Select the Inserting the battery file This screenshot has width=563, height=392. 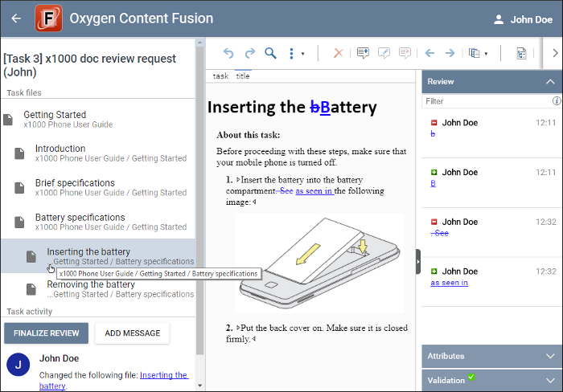tap(98, 256)
